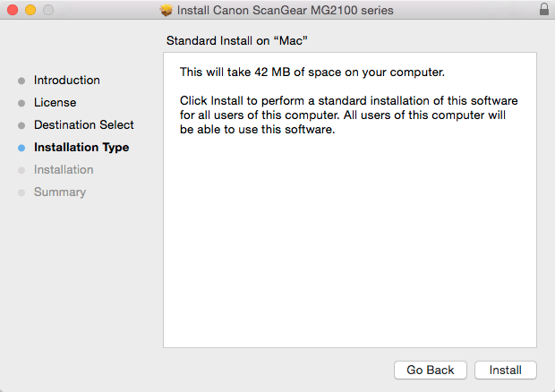Click the faded bullet beside Installation
This screenshot has height=392, width=555.
tap(21, 171)
